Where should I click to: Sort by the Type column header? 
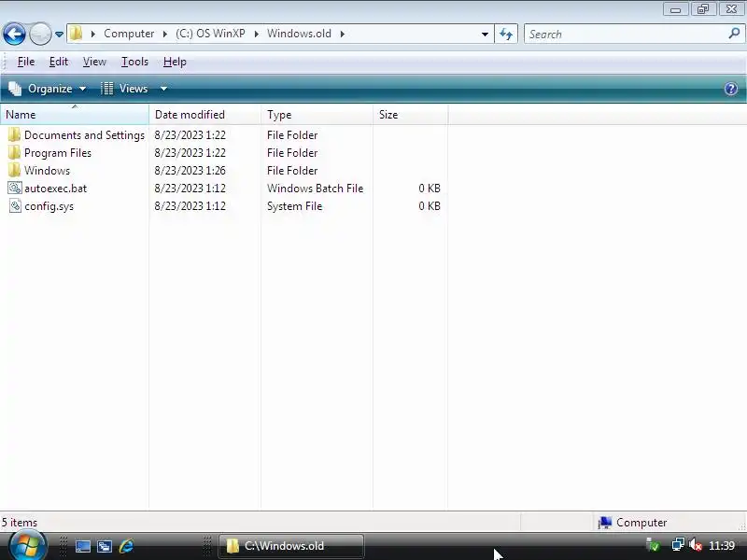(x=317, y=115)
